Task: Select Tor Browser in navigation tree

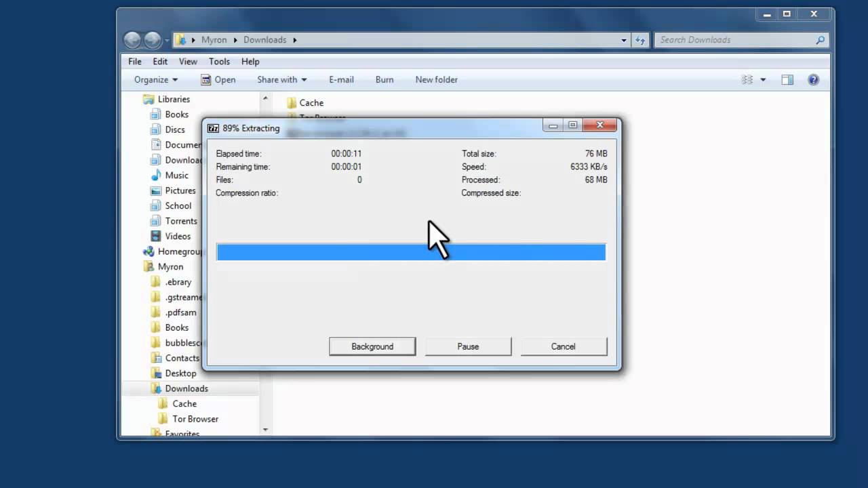Action: tap(195, 419)
